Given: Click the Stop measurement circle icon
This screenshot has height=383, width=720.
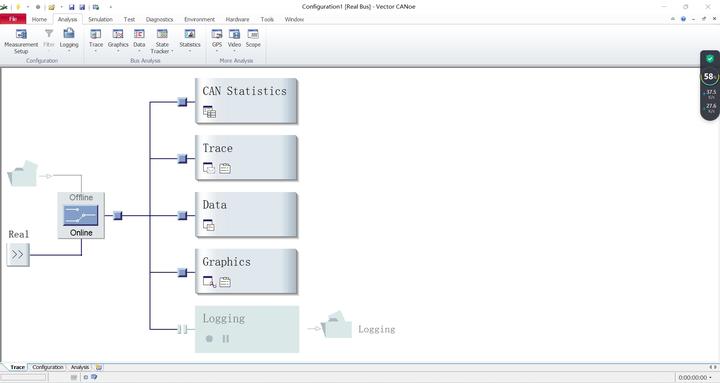Looking at the screenshot, I should (38, 7).
